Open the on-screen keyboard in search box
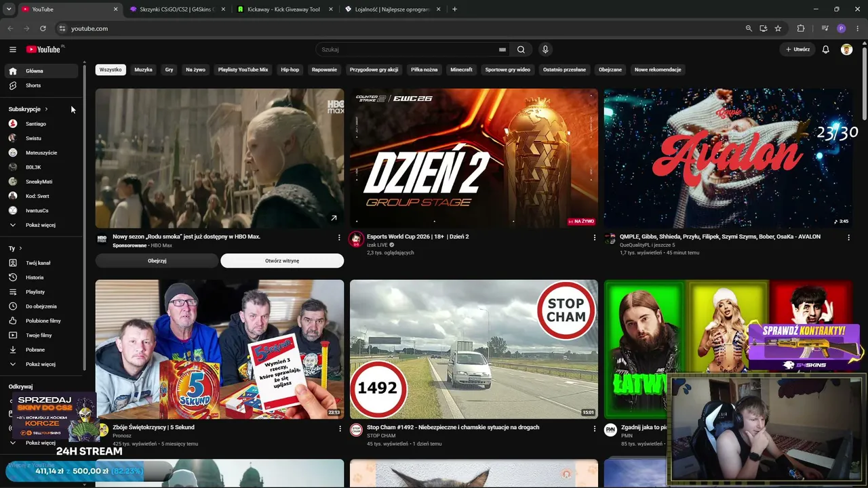 (502, 49)
